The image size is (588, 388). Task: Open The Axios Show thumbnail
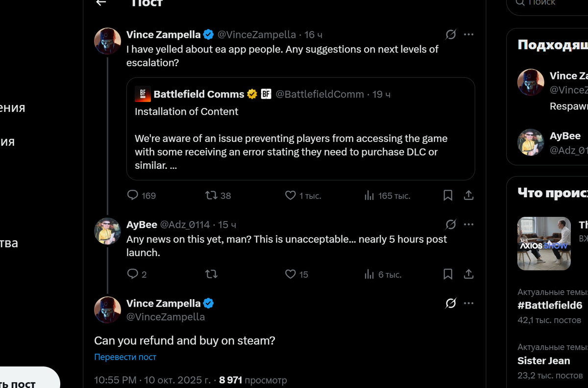544,244
